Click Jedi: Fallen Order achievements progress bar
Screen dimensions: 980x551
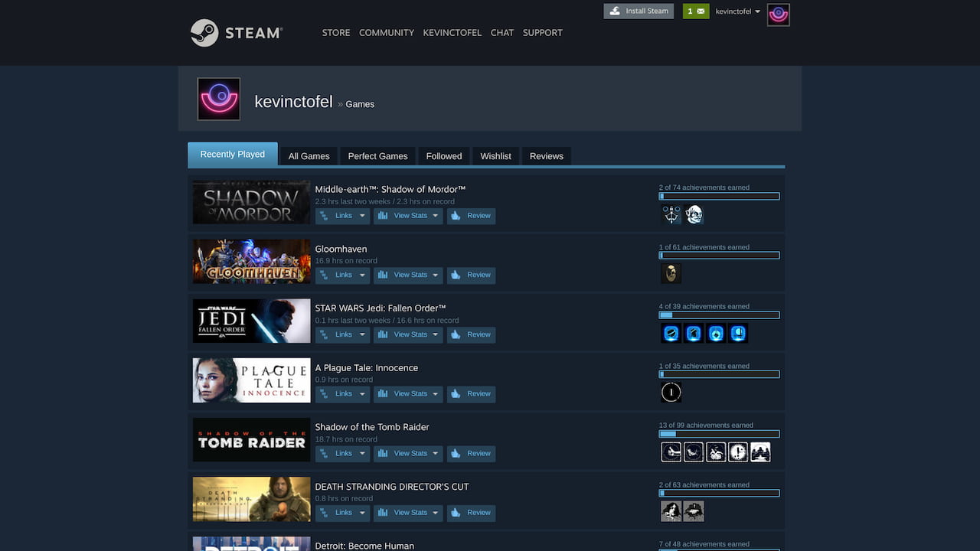coord(719,315)
